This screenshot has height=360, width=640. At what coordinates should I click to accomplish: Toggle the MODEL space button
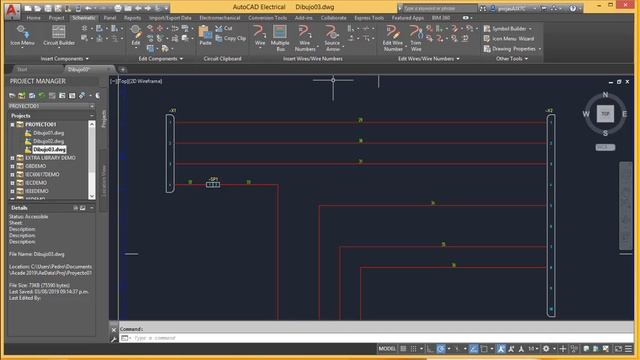(x=387, y=349)
